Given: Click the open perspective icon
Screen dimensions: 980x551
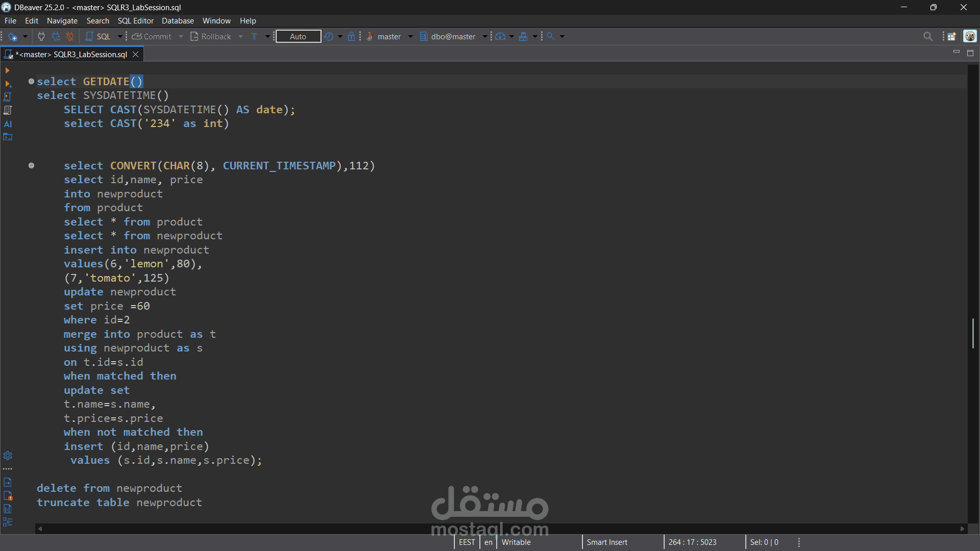Looking at the screenshot, I should [x=952, y=36].
